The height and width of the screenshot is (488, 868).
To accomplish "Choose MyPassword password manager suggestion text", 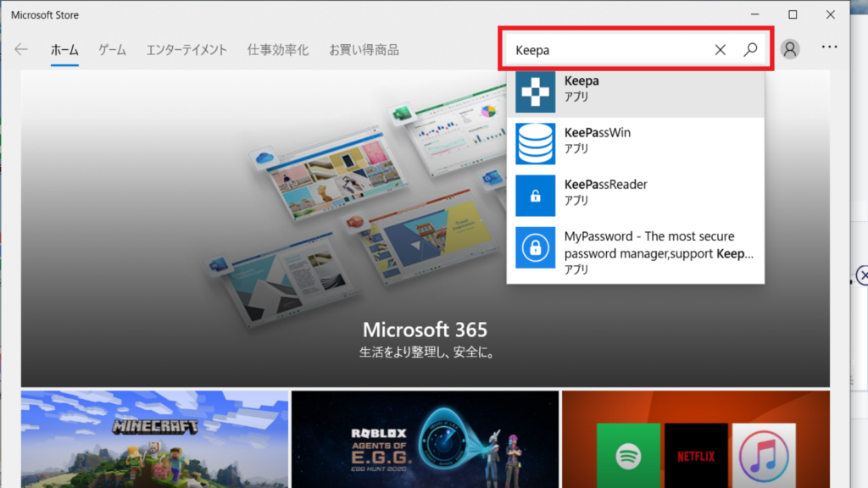I will [659, 245].
